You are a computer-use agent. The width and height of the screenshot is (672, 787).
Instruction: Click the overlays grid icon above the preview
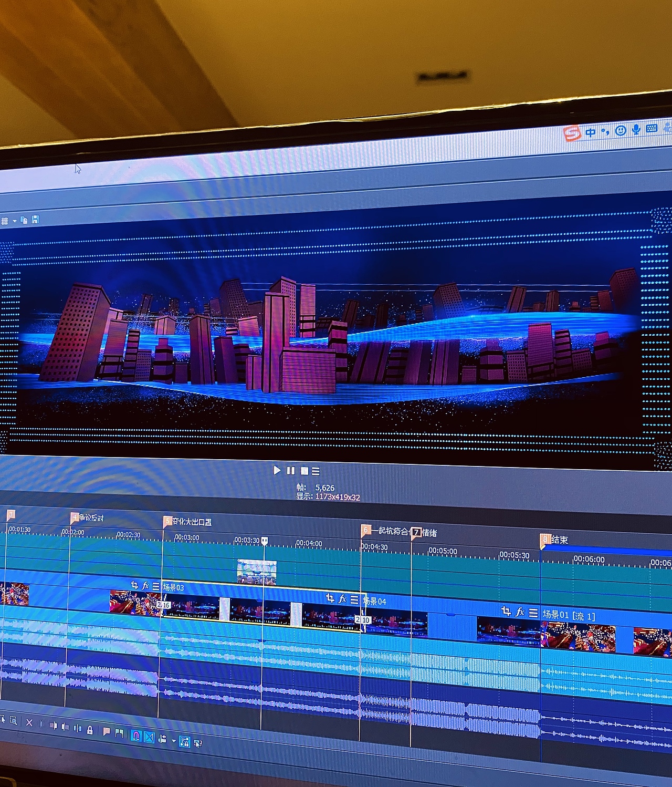point(5,221)
